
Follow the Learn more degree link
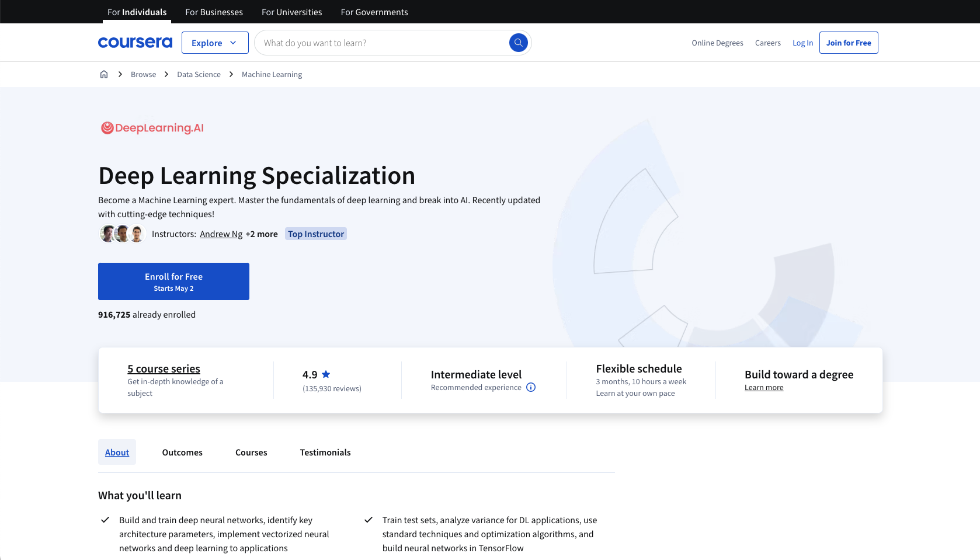pyautogui.click(x=764, y=388)
